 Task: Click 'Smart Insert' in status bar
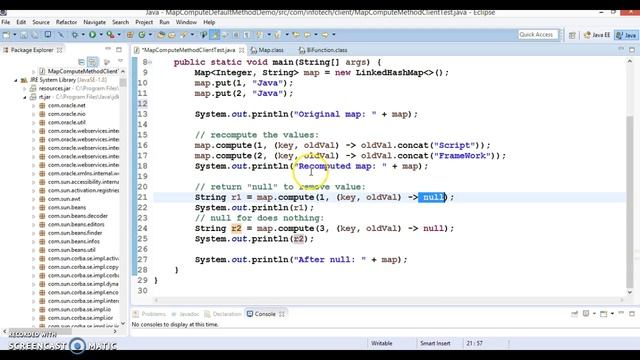tap(435, 343)
